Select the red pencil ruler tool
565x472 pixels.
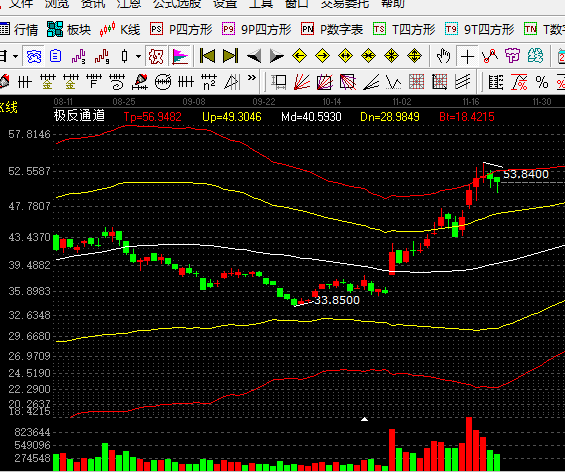[x=140, y=82]
